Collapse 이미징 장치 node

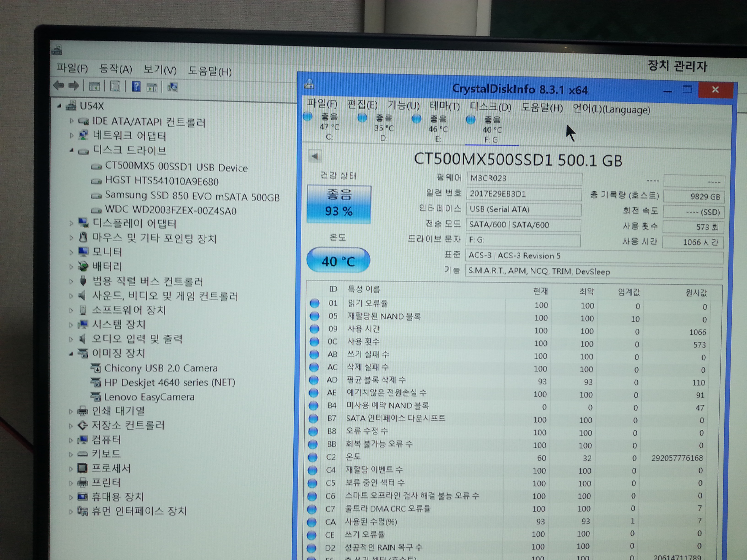point(70,354)
